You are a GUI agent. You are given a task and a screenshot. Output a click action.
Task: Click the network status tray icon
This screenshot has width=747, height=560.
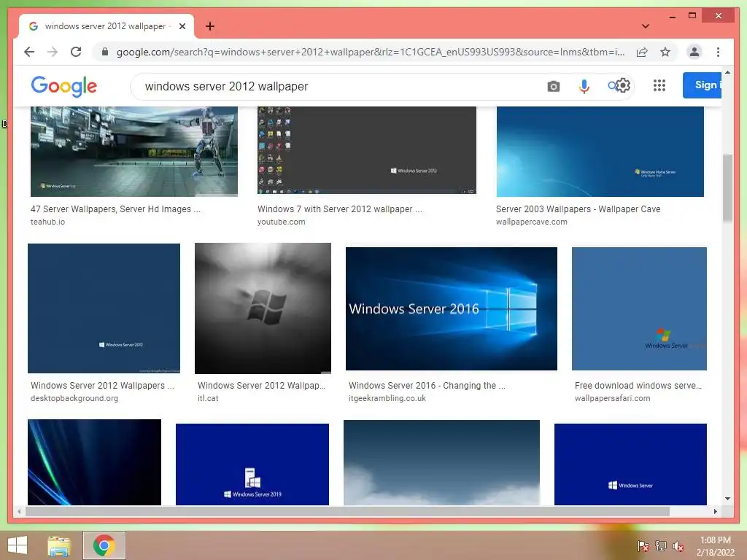pyautogui.click(x=661, y=545)
